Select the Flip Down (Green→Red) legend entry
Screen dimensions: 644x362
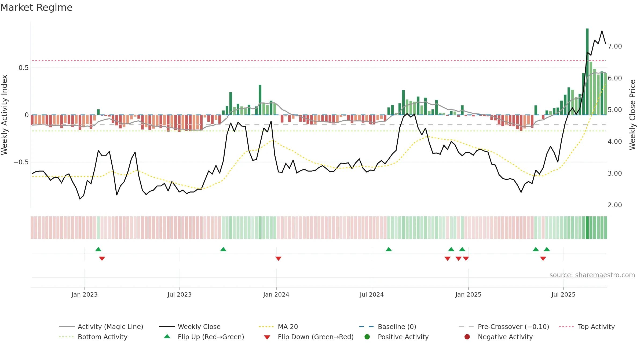click(309, 337)
